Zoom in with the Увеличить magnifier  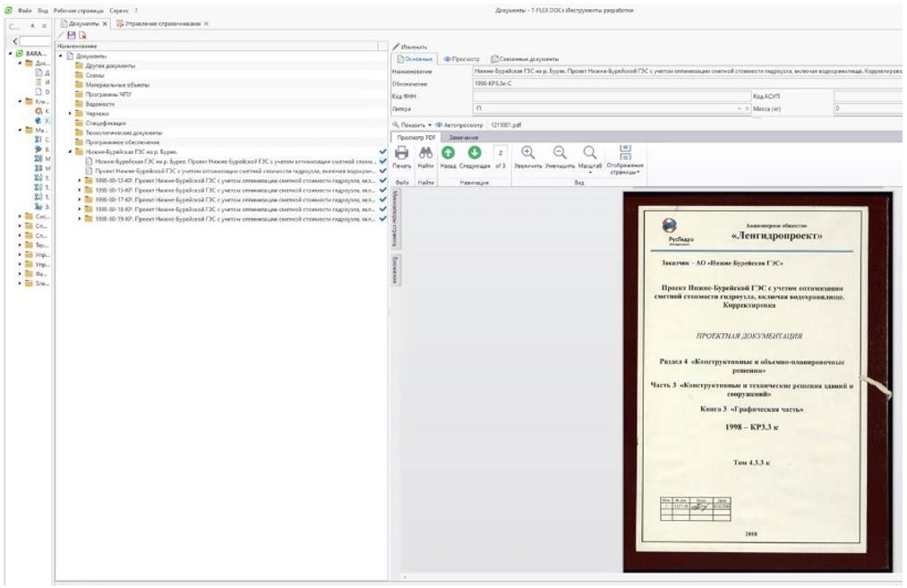click(527, 154)
